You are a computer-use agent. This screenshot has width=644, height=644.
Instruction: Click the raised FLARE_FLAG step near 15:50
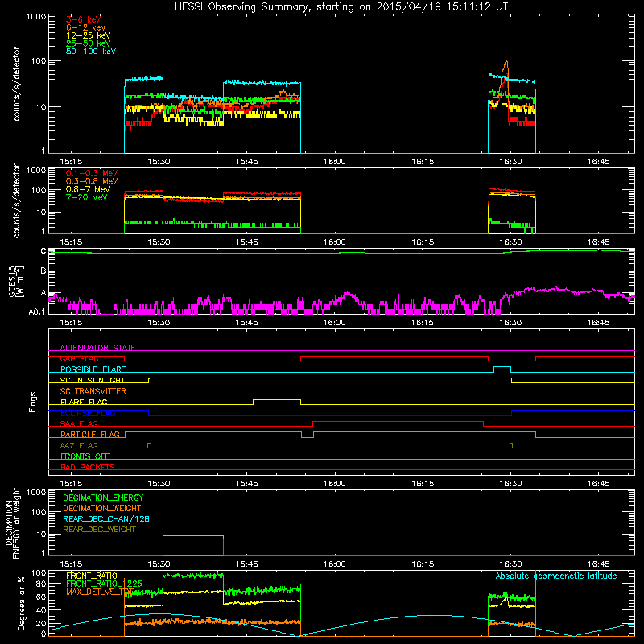click(x=277, y=399)
